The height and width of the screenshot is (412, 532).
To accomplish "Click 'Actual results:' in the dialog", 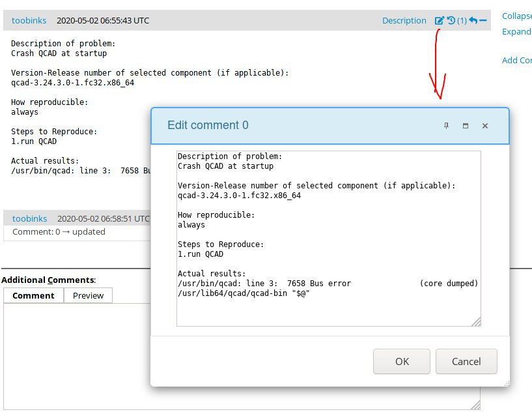I will pos(212,273).
